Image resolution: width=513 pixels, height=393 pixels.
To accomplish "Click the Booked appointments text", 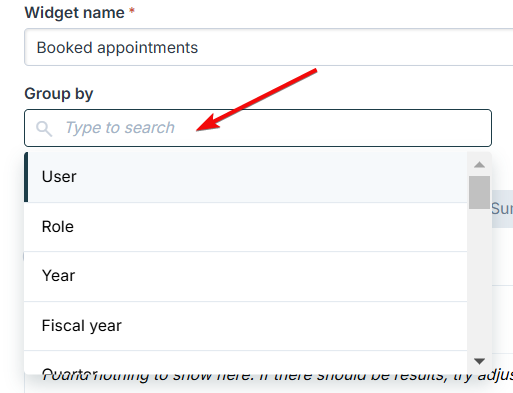I will point(117,48).
